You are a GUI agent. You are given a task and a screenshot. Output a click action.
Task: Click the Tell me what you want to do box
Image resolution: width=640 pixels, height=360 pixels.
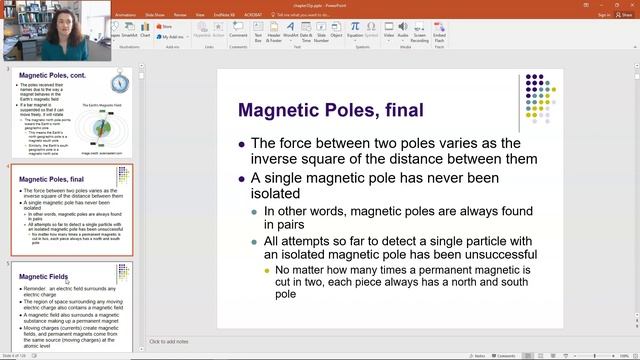click(x=300, y=15)
